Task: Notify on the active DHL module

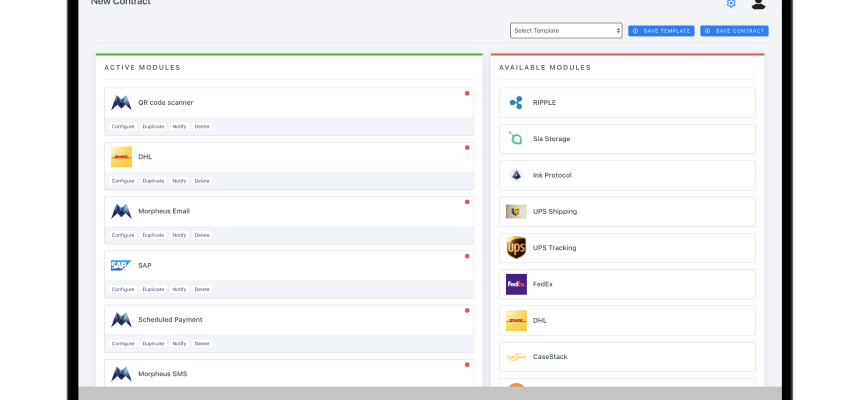Action: click(x=179, y=181)
